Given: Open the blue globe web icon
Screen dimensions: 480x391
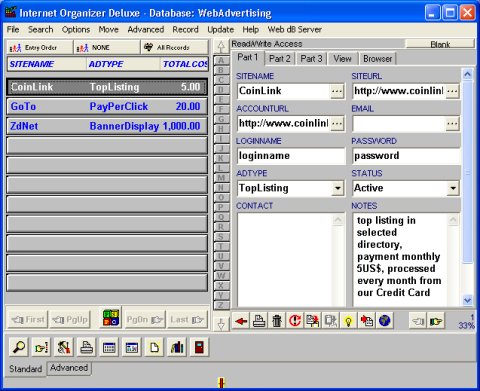Looking at the screenshot, I should coord(385,321).
